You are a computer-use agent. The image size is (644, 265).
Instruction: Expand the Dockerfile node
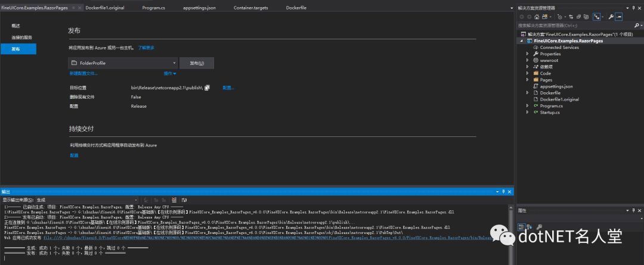tap(528, 93)
